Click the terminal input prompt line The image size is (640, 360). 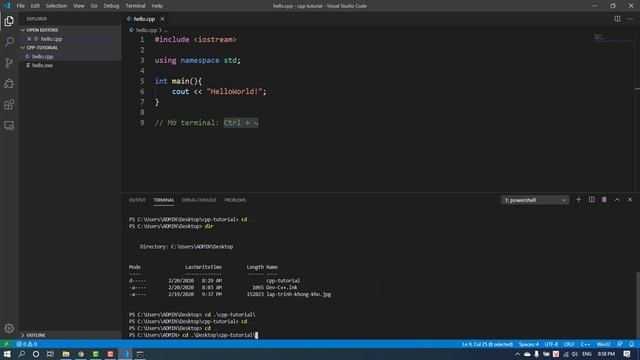[x=194, y=335]
